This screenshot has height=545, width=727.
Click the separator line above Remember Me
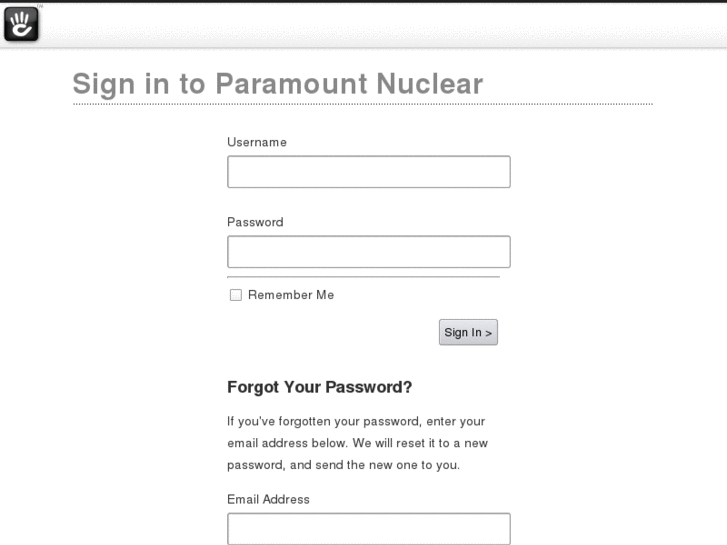pyautogui.click(x=363, y=277)
